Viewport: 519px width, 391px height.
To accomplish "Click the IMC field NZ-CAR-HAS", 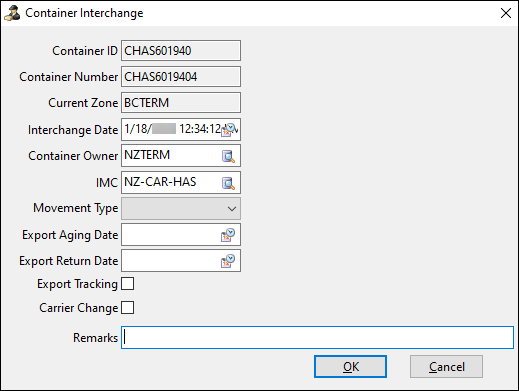I will coord(171,183).
